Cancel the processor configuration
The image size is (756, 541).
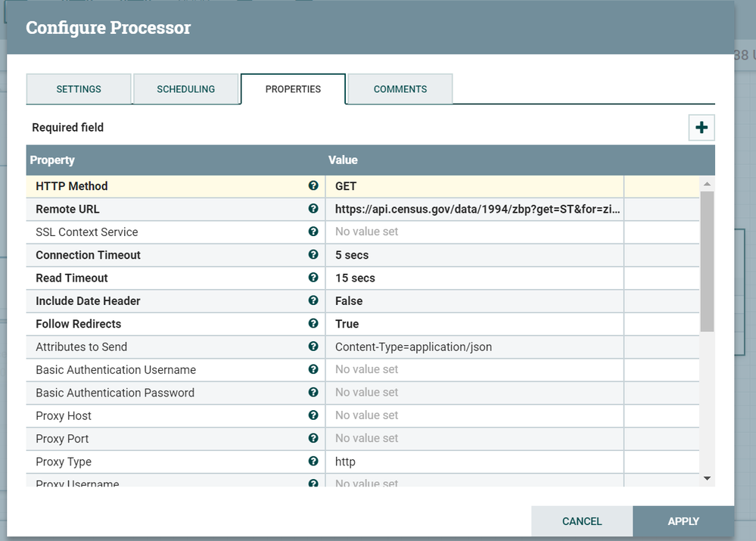[x=582, y=521]
